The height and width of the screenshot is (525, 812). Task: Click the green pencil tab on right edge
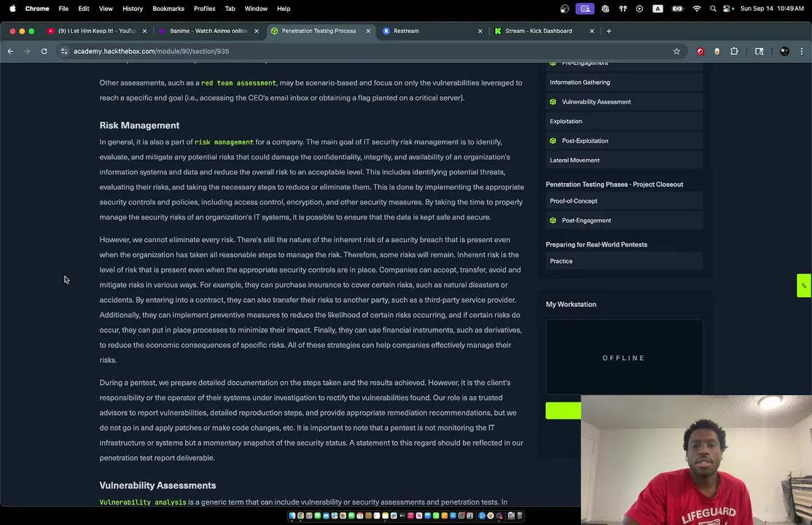(x=804, y=286)
